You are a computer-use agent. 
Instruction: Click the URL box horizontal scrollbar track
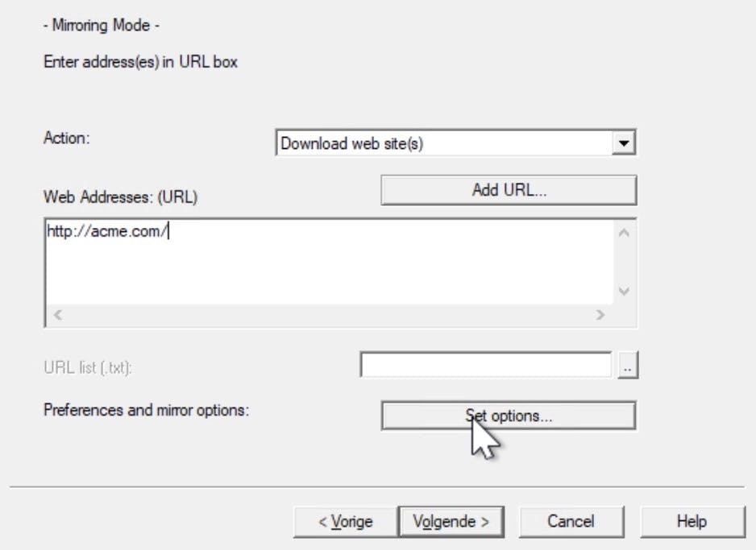coord(322,315)
